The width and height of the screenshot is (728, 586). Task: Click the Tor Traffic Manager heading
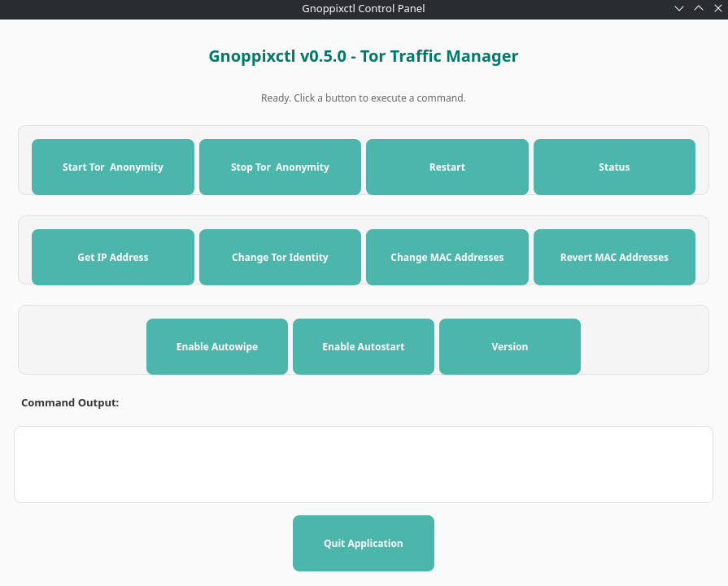[x=364, y=56]
